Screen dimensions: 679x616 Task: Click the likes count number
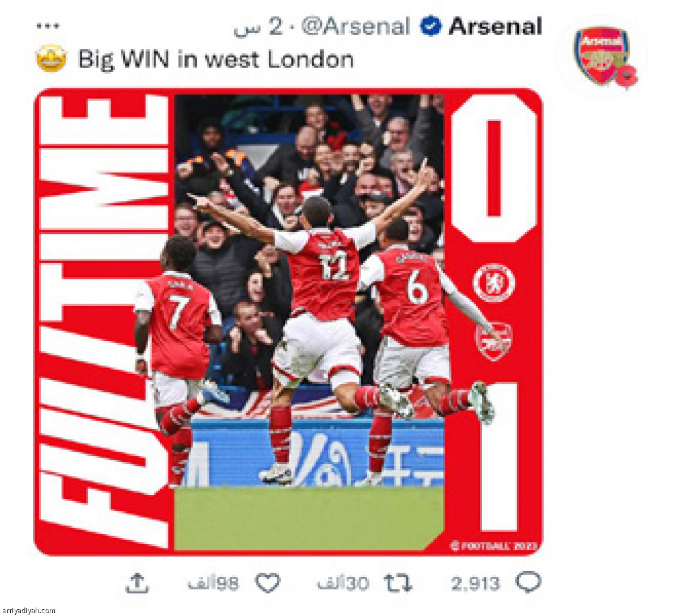[213, 583]
